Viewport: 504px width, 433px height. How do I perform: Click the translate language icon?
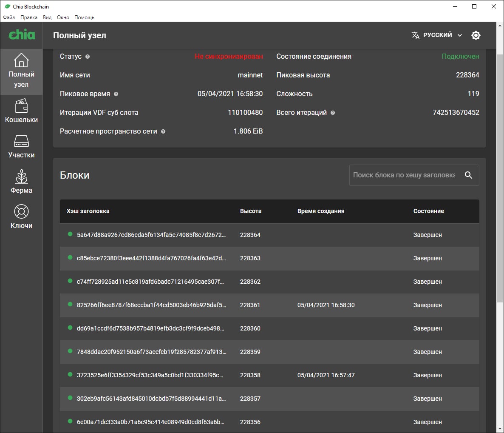pyautogui.click(x=415, y=35)
